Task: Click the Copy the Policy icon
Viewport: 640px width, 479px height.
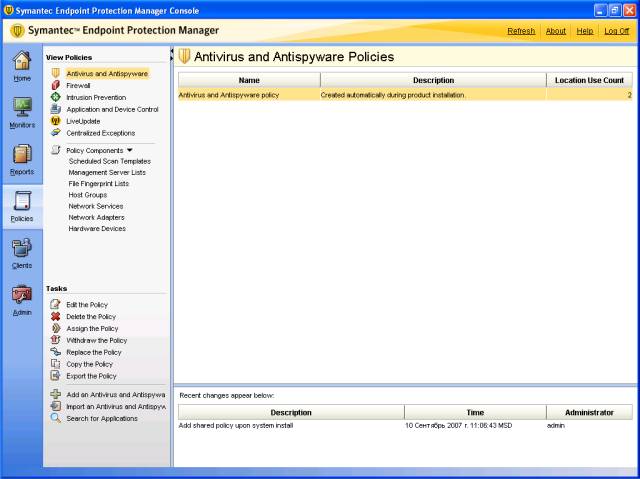Action: pyautogui.click(x=56, y=364)
